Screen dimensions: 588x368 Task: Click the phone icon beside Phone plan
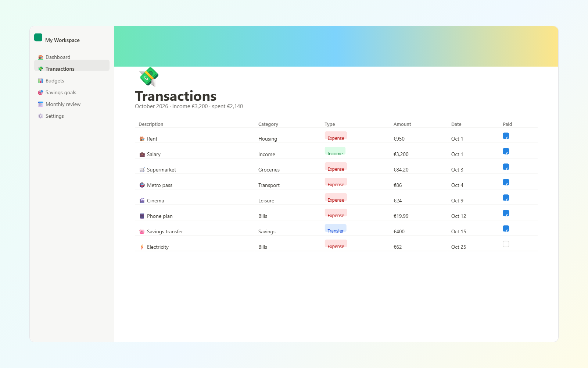(142, 216)
